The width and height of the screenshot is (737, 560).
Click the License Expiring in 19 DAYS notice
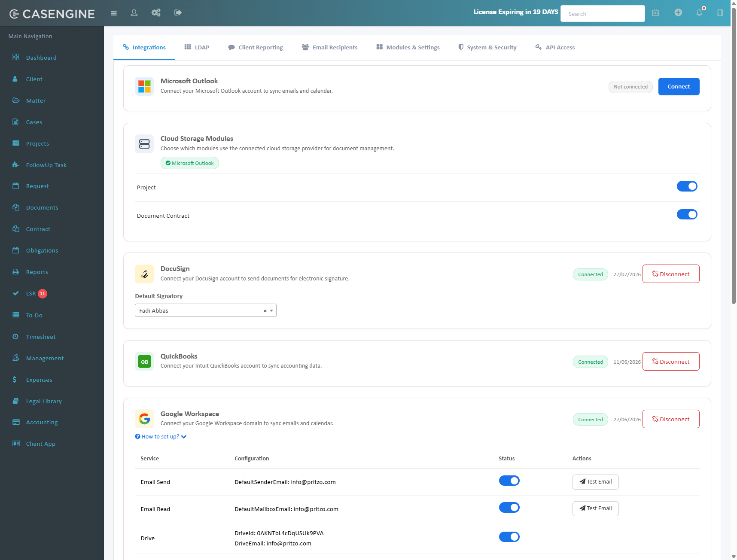pyautogui.click(x=516, y=12)
